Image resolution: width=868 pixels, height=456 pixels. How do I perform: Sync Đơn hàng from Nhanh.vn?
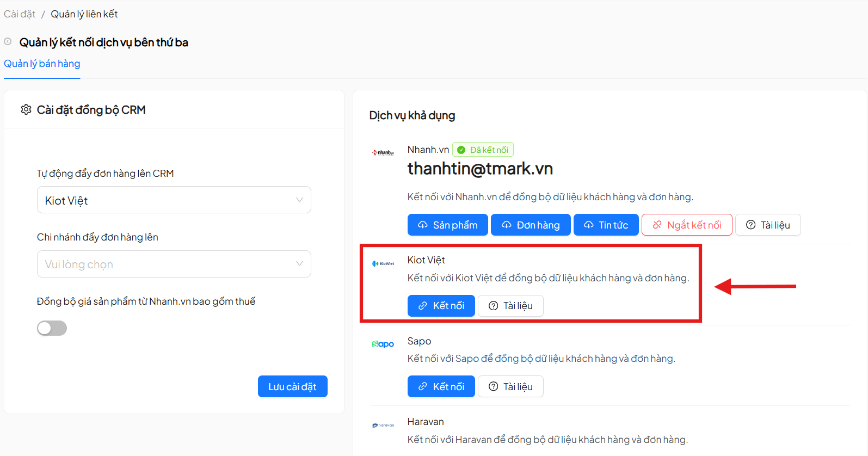click(531, 225)
